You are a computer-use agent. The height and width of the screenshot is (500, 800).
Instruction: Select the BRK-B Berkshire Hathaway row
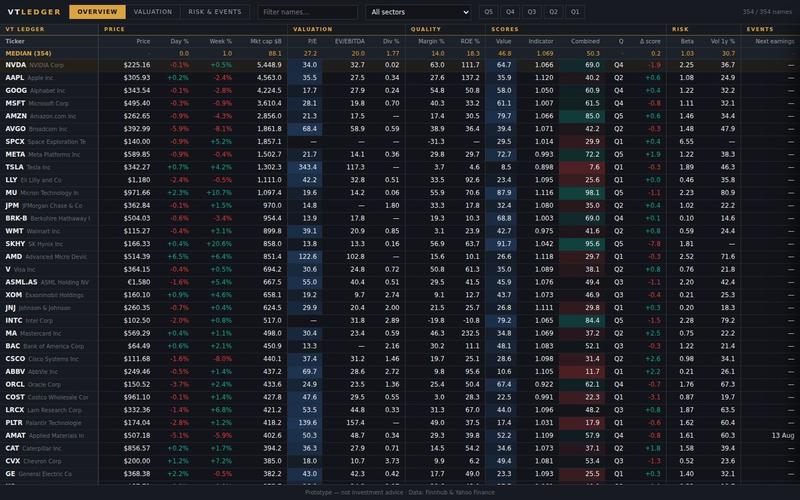(x=400, y=218)
